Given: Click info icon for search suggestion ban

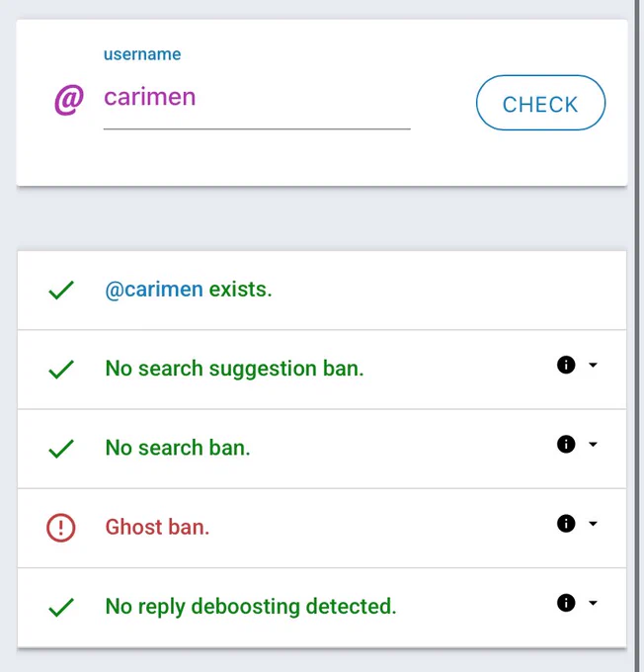Looking at the screenshot, I should [566, 365].
